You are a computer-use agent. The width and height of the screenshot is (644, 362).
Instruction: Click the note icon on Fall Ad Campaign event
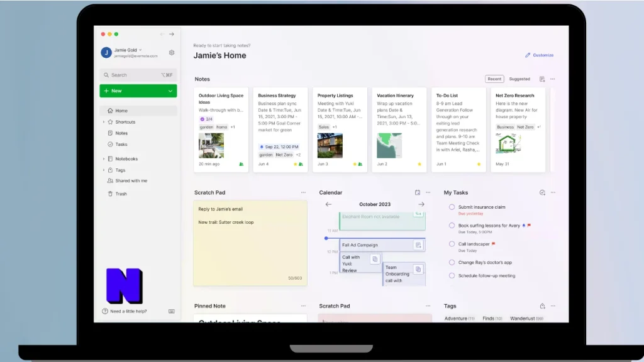click(418, 245)
